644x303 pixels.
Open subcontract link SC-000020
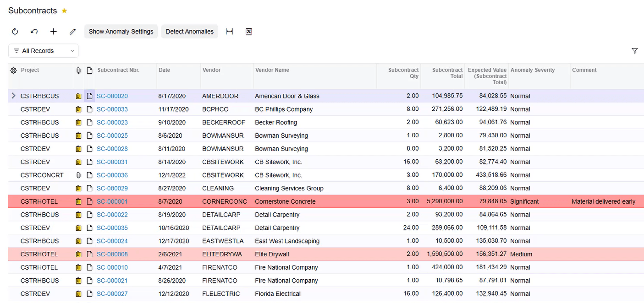tap(112, 96)
